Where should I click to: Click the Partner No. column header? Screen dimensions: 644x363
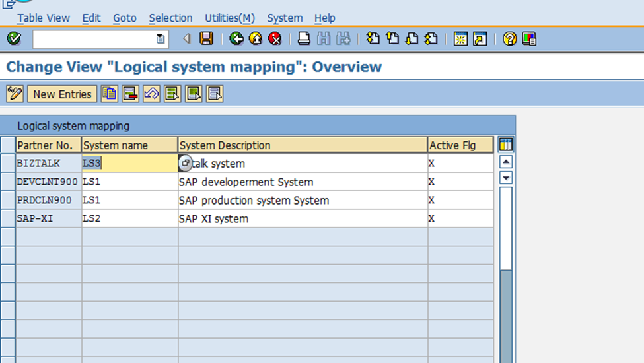coord(48,145)
